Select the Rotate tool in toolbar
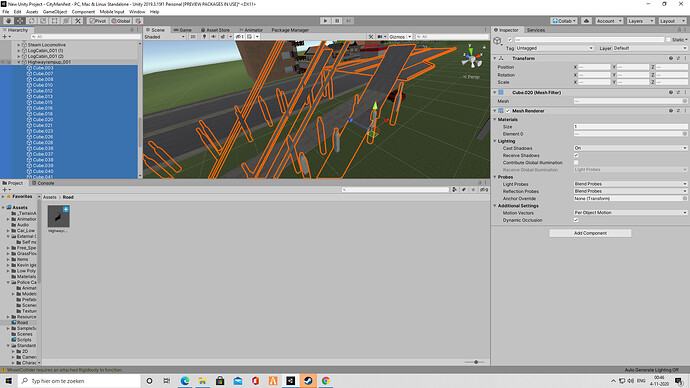 click(x=32, y=21)
